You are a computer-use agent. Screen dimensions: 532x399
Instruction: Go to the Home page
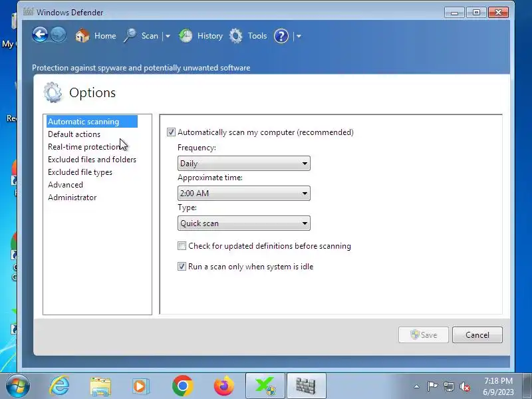[105, 36]
